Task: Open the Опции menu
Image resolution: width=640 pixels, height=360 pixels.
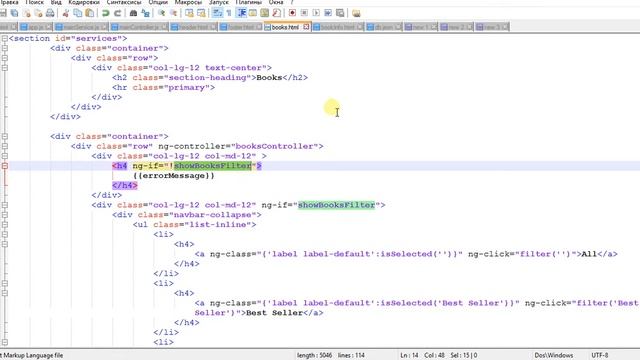Action: click(158, 2)
